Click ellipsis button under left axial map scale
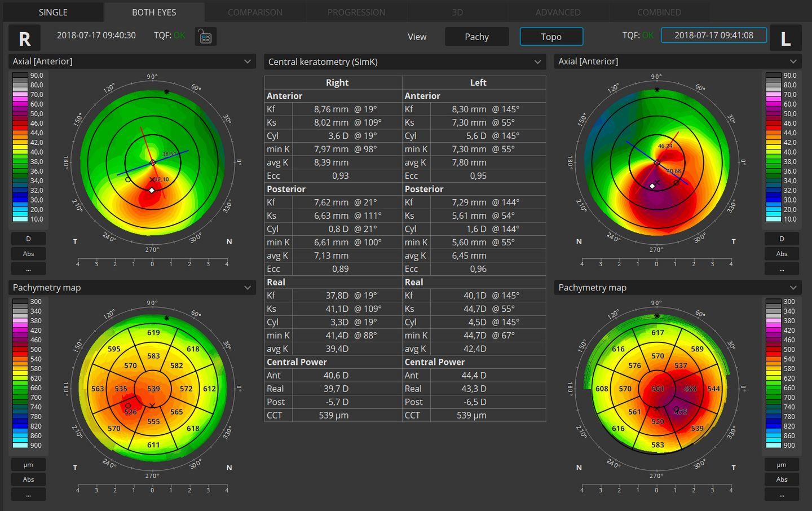812x511 pixels. click(x=28, y=268)
